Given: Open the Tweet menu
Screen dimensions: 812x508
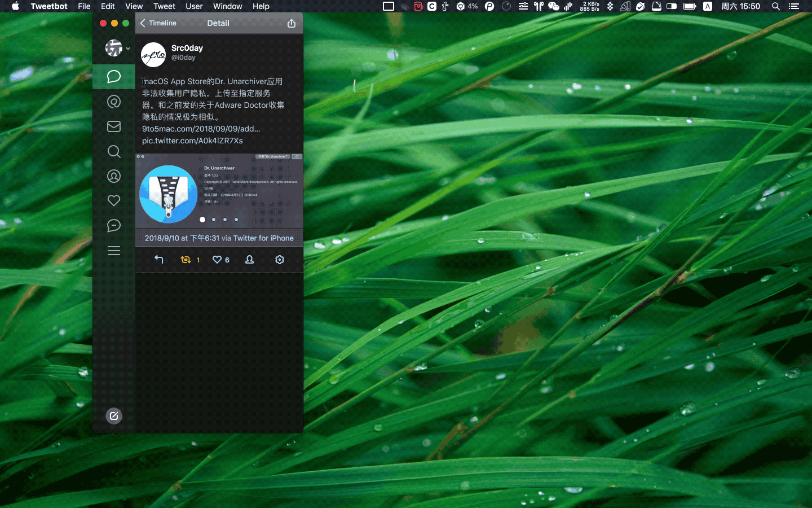Looking at the screenshot, I should tap(164, 6).
